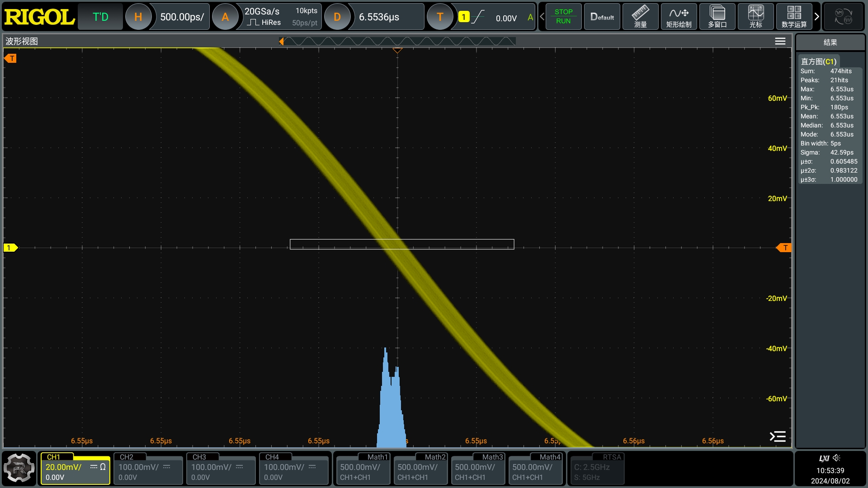Click the T'D trigger status button
This screenshot has width=868, height=488.
(x=100, y=16)
